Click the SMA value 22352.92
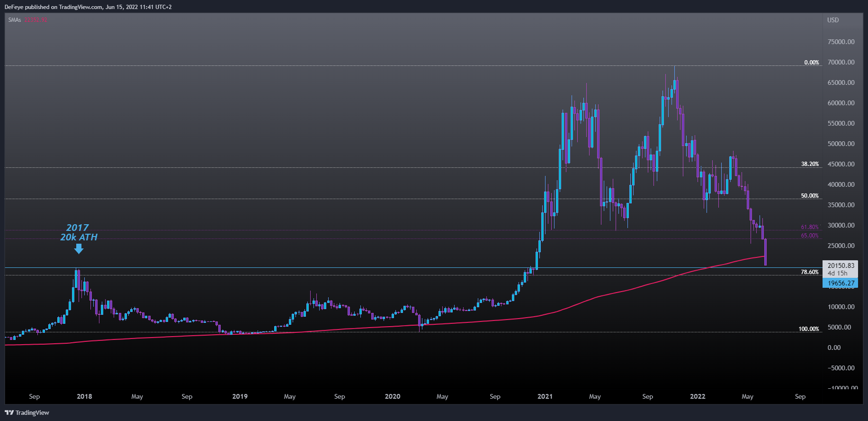The image size is (868, 421). pos(36,20)
